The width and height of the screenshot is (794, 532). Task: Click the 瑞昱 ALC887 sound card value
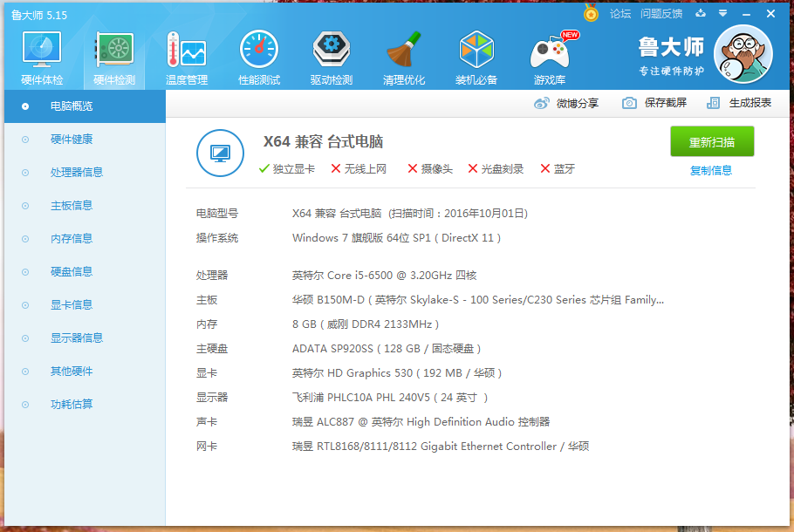(x=421, y=422)
